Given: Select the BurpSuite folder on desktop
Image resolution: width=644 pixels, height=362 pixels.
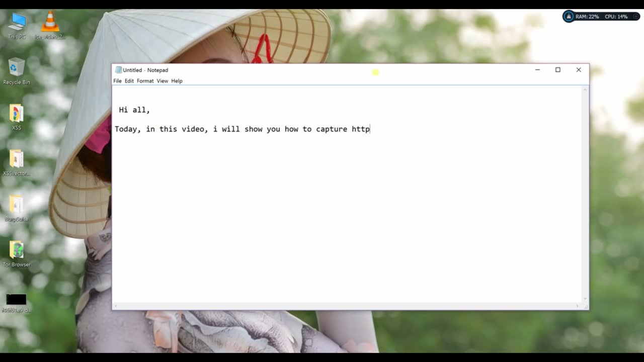Looking at the screenshot, I should click(17, 208).
